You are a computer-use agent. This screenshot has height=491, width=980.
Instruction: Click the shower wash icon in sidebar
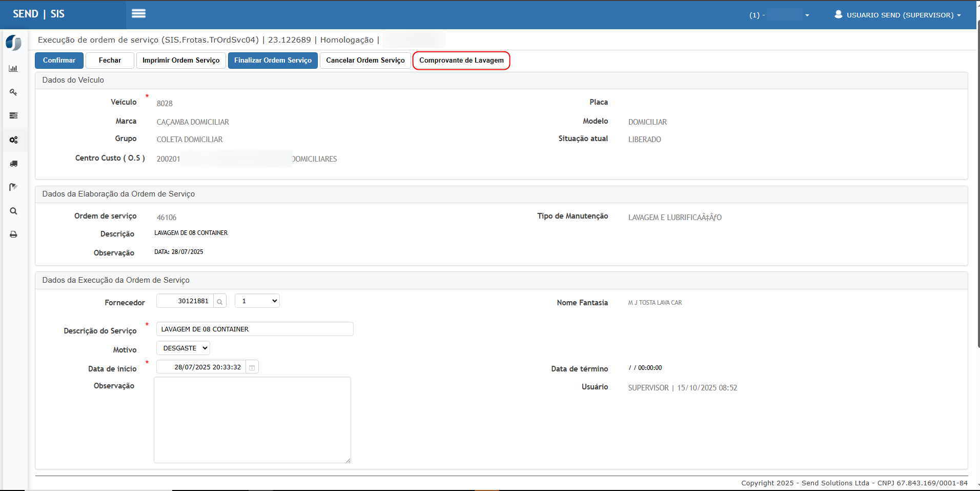click(x=13, y=187)
